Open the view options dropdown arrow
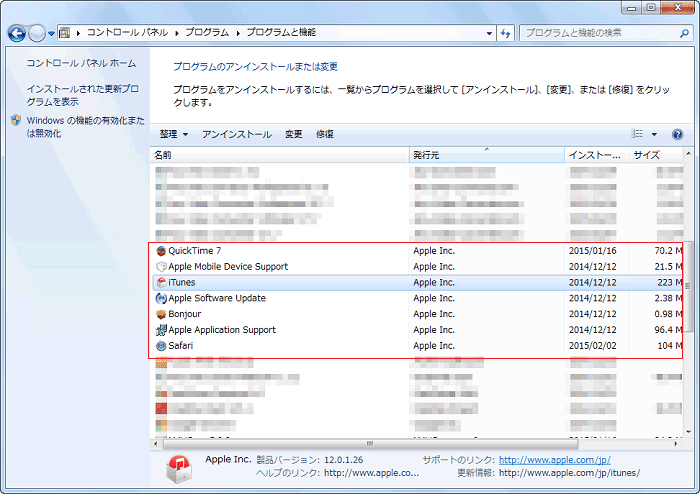The image size is (700, 494). coord(654,134)
